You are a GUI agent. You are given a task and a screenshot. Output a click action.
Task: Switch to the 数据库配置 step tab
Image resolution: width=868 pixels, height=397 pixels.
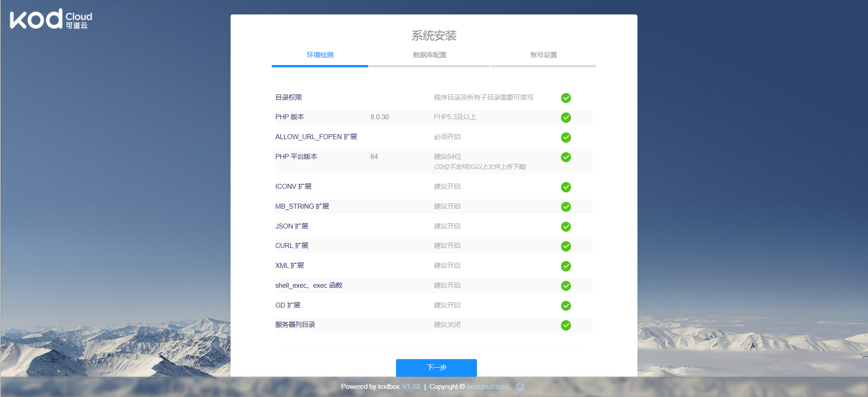coord(429,55)
